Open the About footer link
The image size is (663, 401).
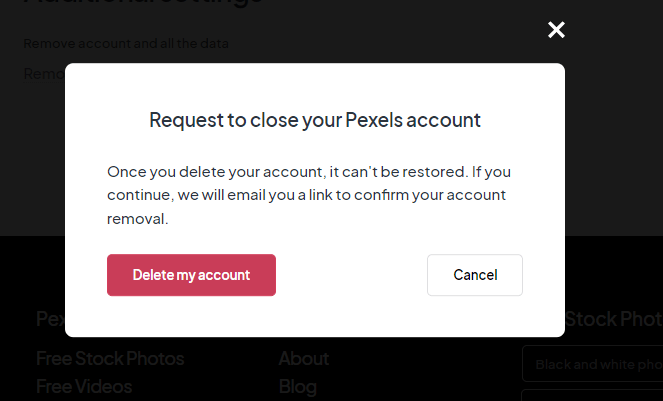pos(304,358)
